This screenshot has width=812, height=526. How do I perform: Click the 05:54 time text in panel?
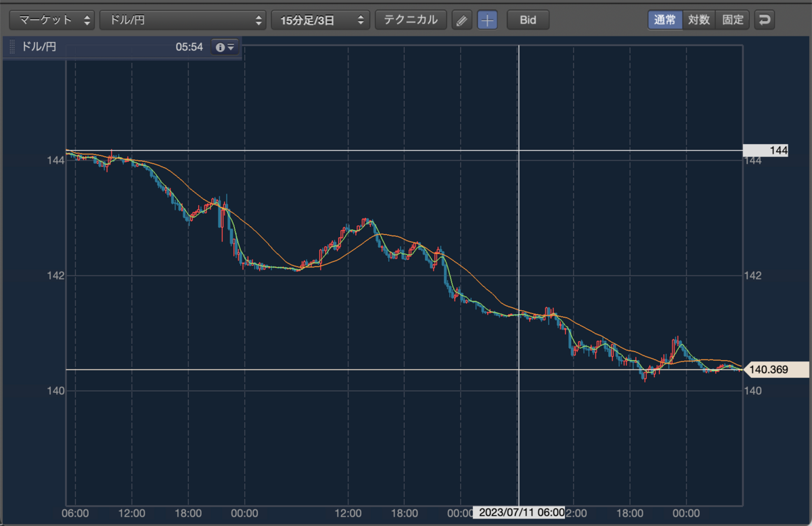[189, 47]
